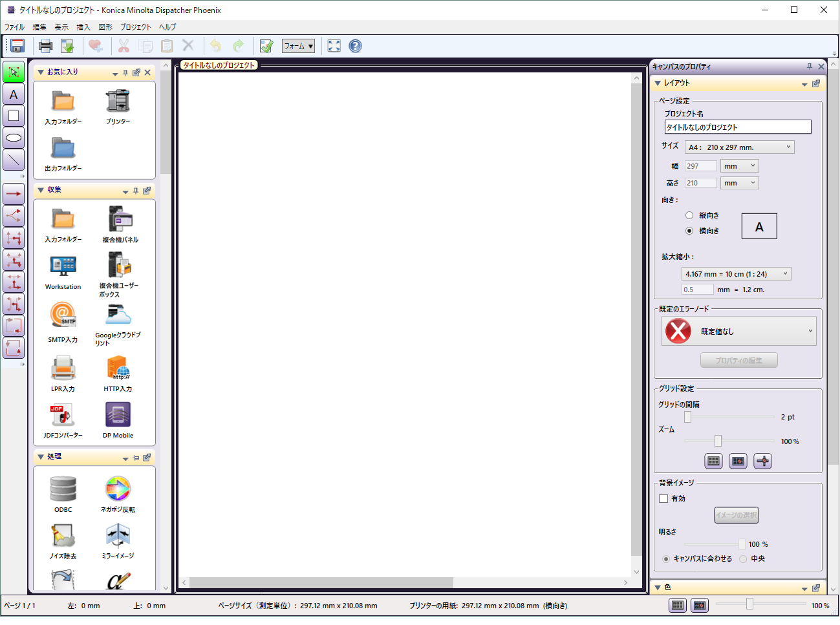Click the Save project toolbar icon

pyautogui.click(x=17, y=46)
